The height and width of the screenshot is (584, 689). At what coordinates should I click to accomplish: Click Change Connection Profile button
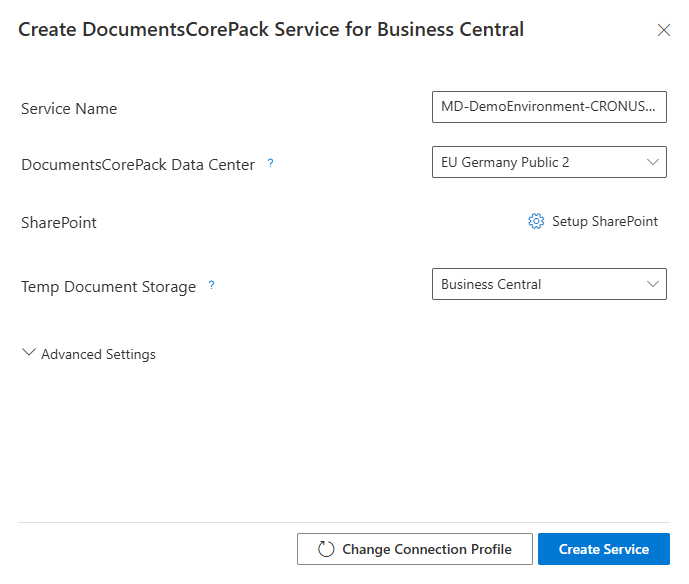coord(415,549)
